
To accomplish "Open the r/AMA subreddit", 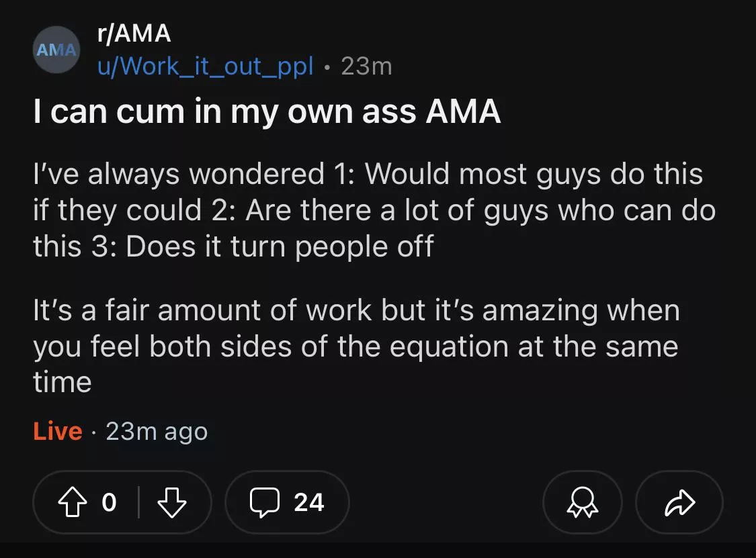I will click(x=132, y=34).
